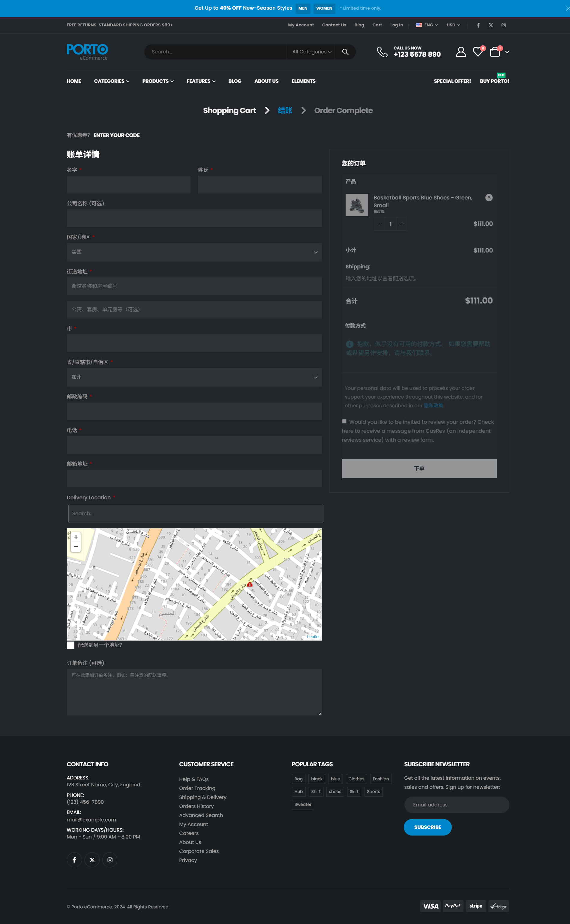Open the shopping cart bag icon
The width and height of the screenshot is (570, 924).
(x=495, y=52)
